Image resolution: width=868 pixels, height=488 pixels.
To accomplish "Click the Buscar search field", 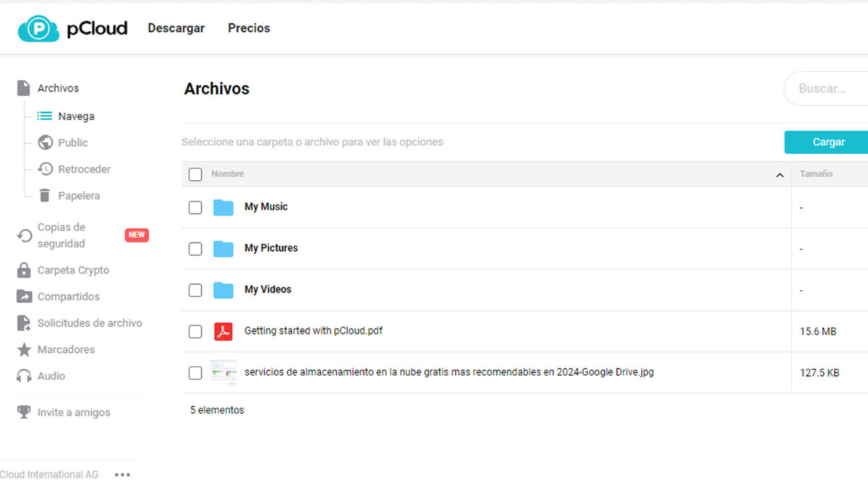I will click(828, 89).
